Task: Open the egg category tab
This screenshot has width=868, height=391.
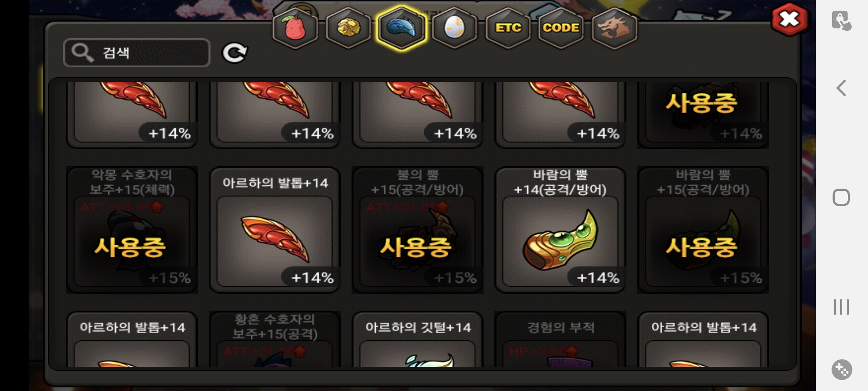Action: click(x=455, y=28)
